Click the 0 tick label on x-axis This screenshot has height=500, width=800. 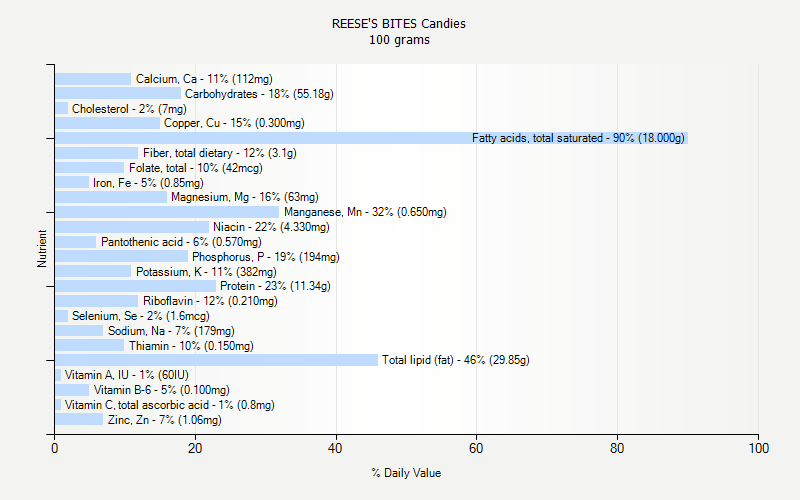[55, 448]
